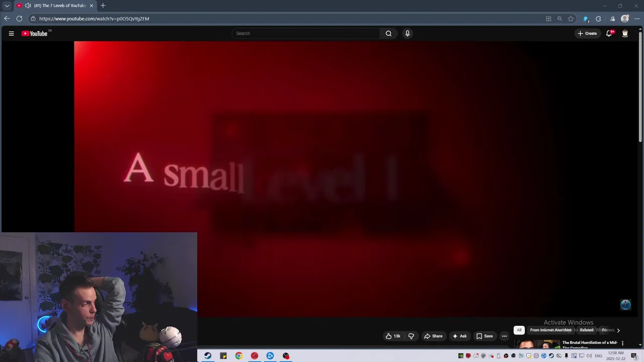The width and height of the screenshot is (644, 362).
Task: Open the media control music icon
Action: tap(612, 19)
